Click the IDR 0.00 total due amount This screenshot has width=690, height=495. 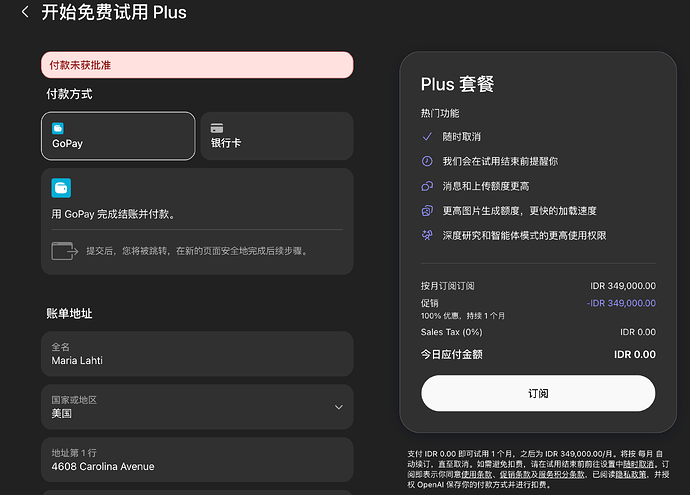click(x=635, y=354)
